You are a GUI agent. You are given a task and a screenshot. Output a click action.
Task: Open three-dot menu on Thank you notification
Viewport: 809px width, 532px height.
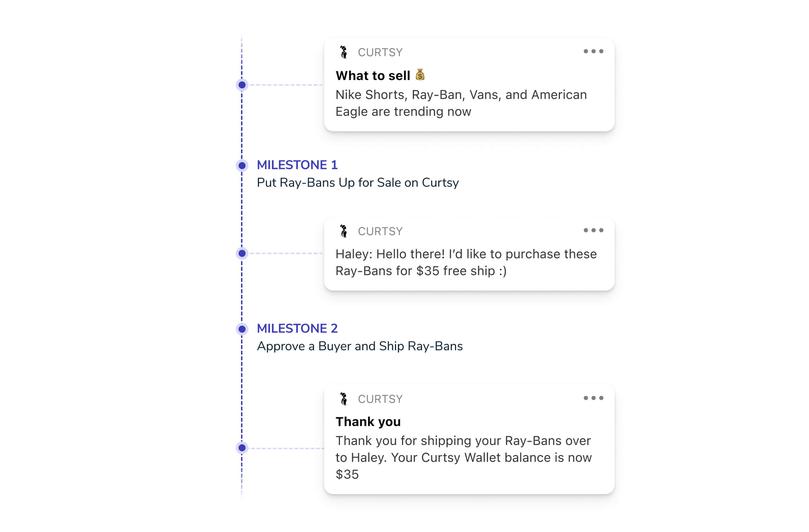coord(593,398)
